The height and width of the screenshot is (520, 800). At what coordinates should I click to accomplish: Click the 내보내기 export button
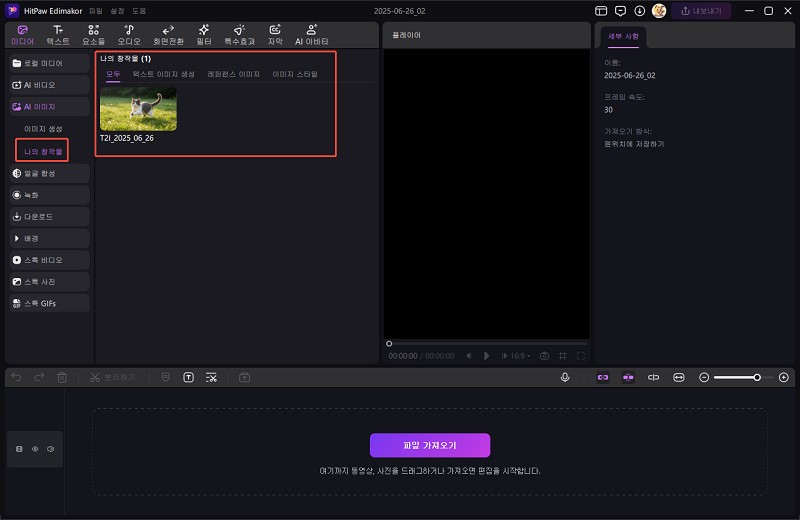coord(701,11)
